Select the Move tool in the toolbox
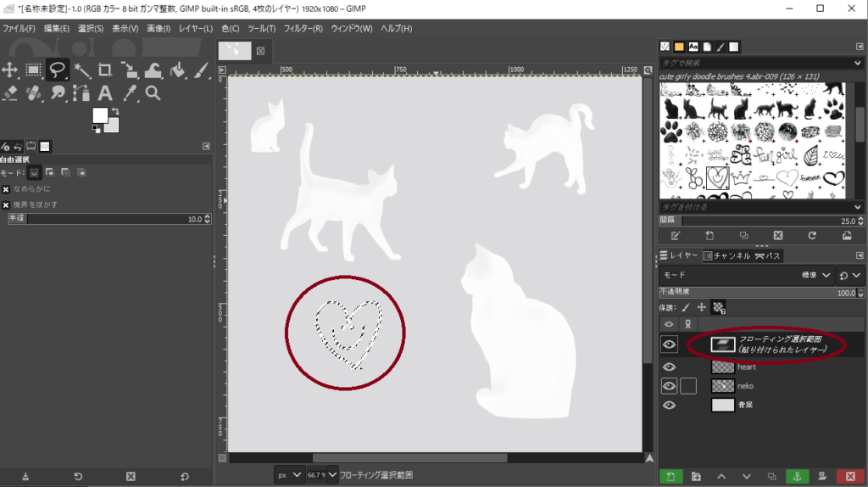This screenshot has width=868, height=487. [x=10, y=70]
